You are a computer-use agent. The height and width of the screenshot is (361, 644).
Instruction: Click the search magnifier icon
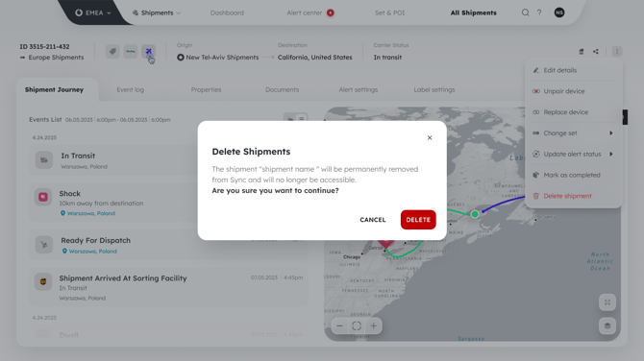pyautogui.click(x=526, y=12)
